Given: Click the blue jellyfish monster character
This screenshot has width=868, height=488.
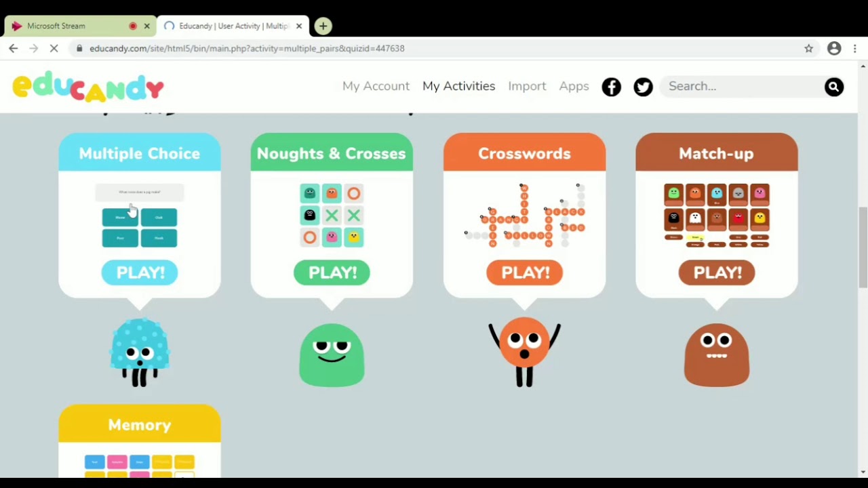Looking at the screenshot, I should pos(140,352).
